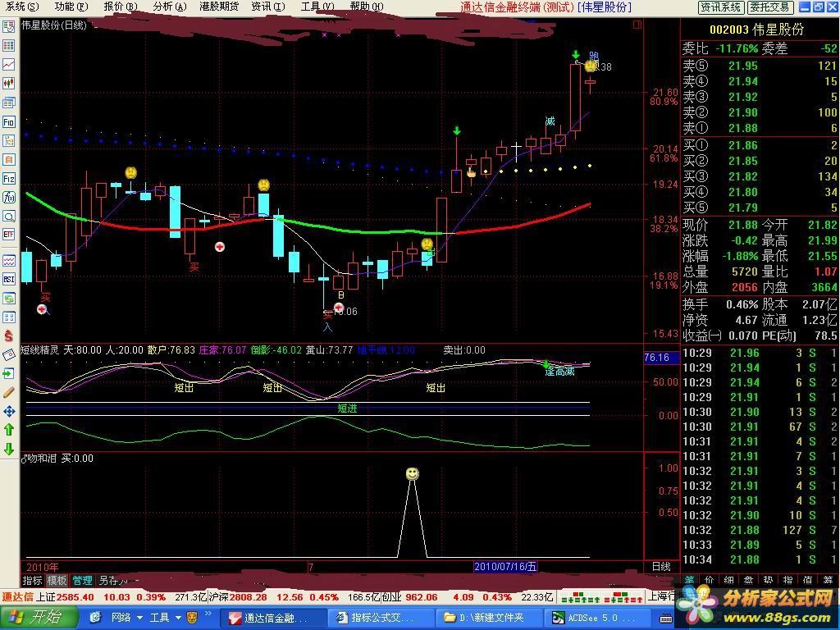Viewport: 840px width, 630px height.
Task: Click the 短进 label in 短线精灵 panel
Action: (347, 409)
